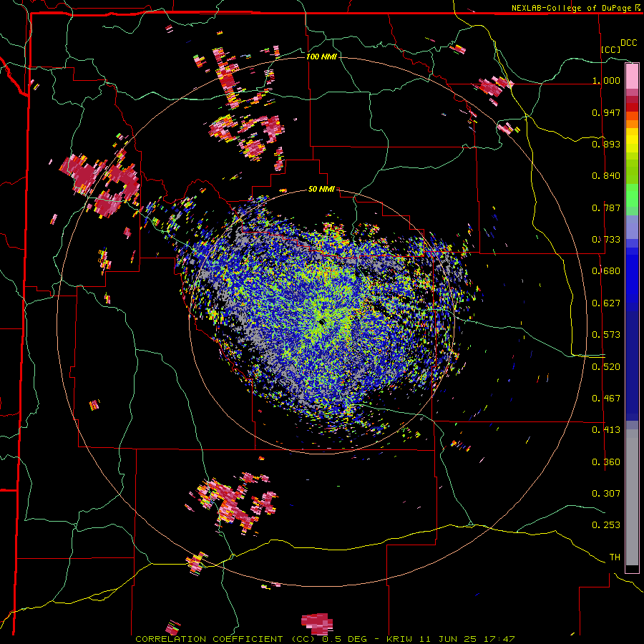
Task: Click the TH threshold label
Action: [615, 557]
